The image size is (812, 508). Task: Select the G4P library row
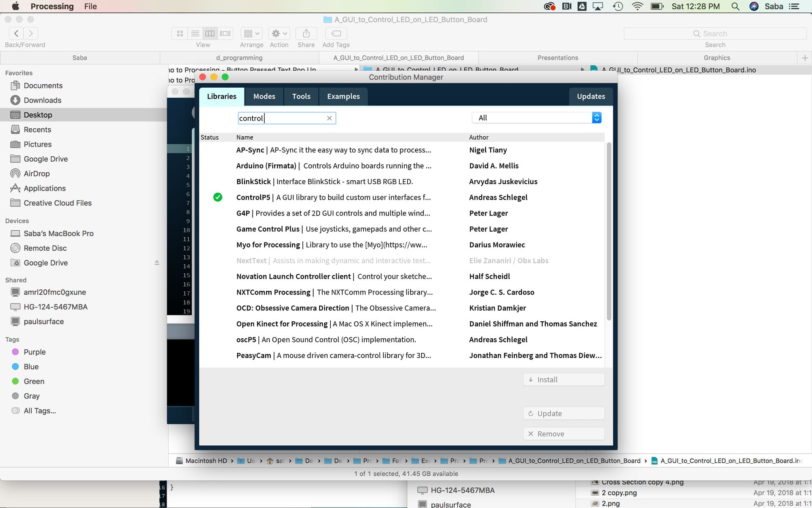pos(402,213)
